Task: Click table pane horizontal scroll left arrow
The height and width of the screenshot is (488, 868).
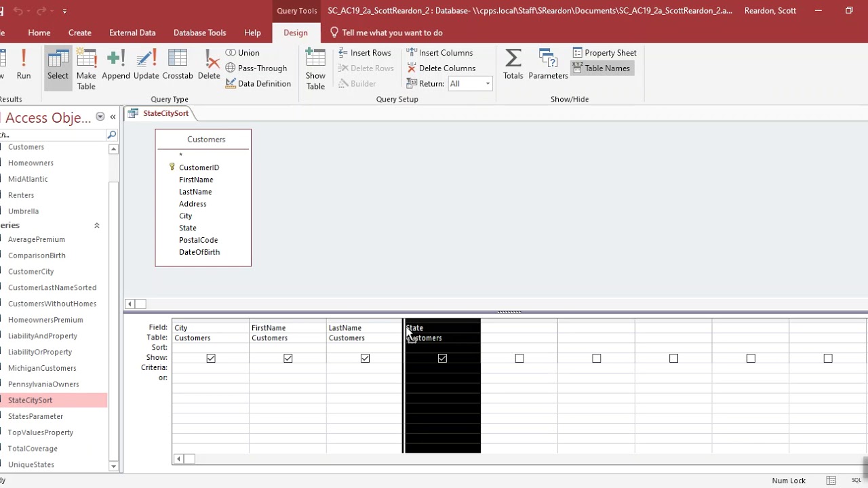Action: pos(130,304)
